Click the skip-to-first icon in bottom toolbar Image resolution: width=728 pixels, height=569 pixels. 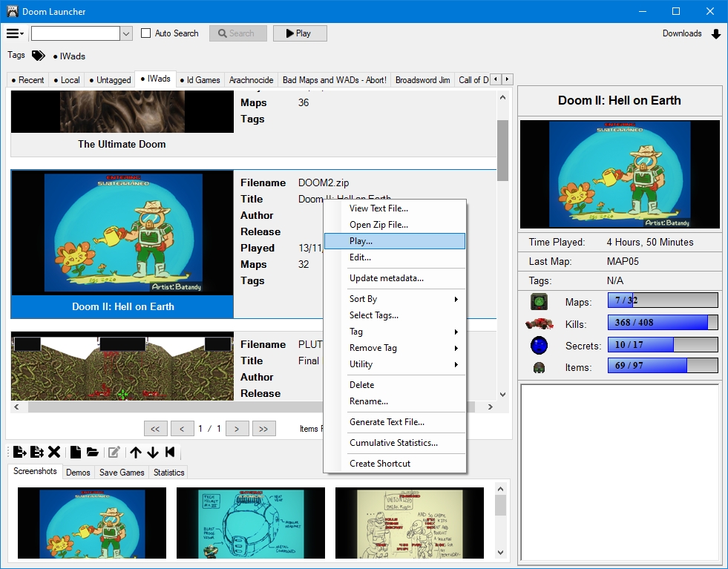click(170, 452)
